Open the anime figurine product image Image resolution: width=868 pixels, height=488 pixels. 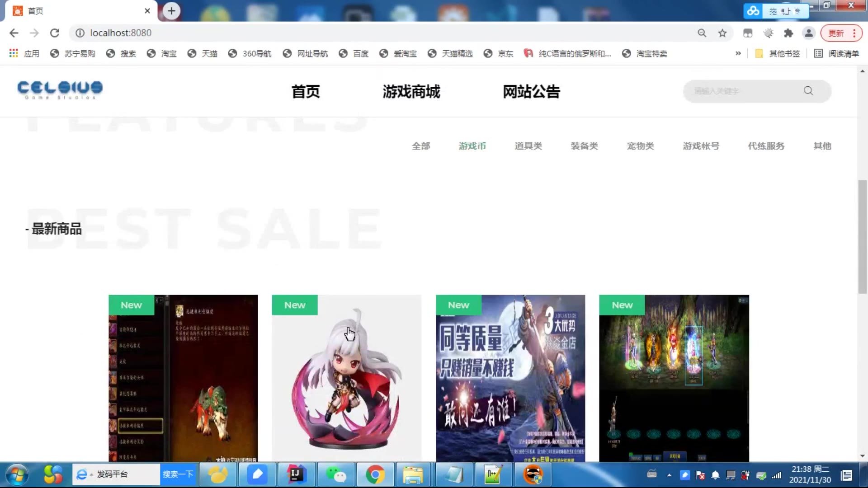(x=346, y=379)
